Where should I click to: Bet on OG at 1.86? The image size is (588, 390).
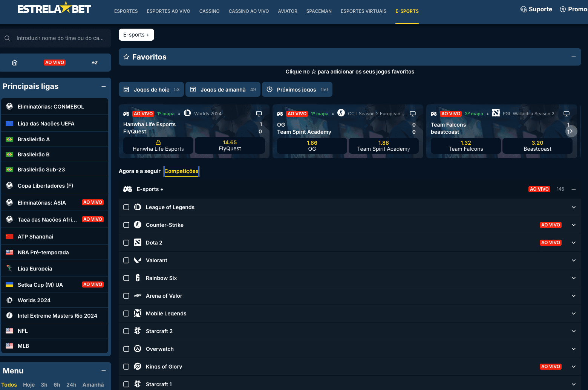312,146
